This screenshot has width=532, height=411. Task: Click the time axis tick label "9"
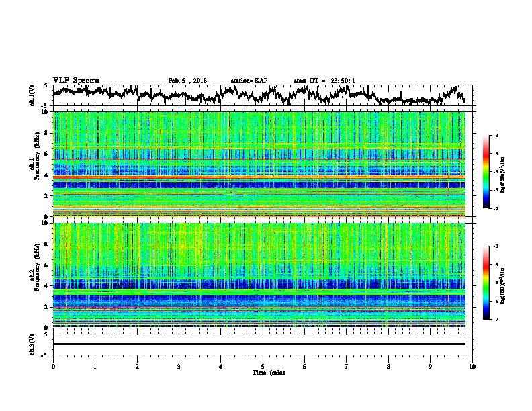click(x=430, y=367)
